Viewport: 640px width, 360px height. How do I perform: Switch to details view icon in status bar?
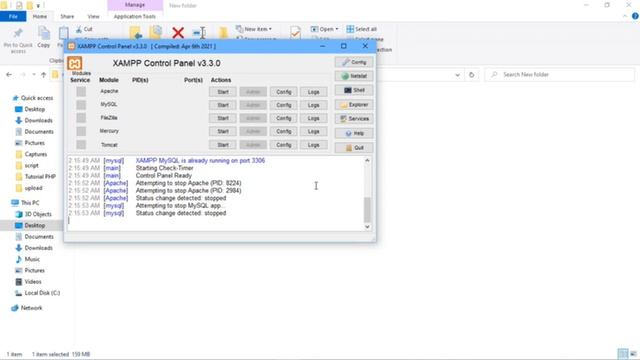coord(623,354)
